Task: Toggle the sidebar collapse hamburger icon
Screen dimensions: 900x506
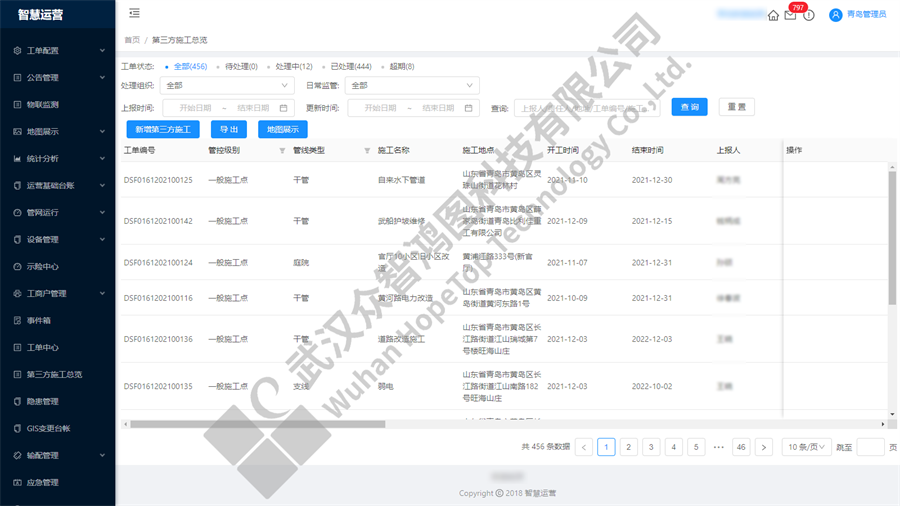Action: point(134,13)
